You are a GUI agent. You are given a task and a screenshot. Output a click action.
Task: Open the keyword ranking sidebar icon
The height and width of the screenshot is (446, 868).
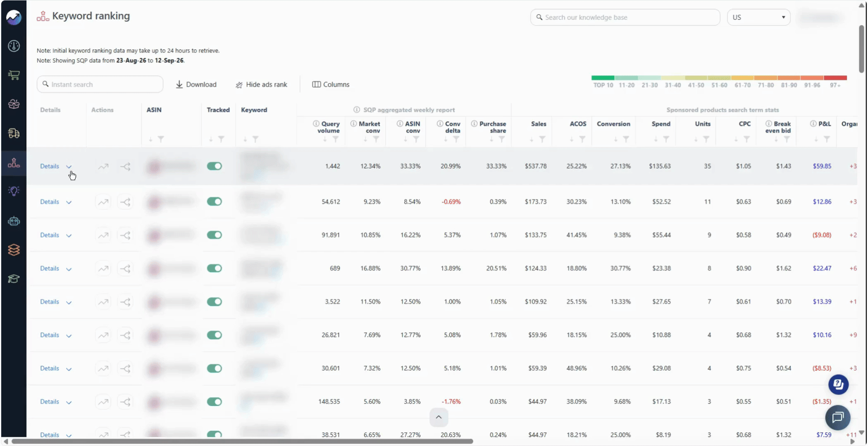point(14,163)
